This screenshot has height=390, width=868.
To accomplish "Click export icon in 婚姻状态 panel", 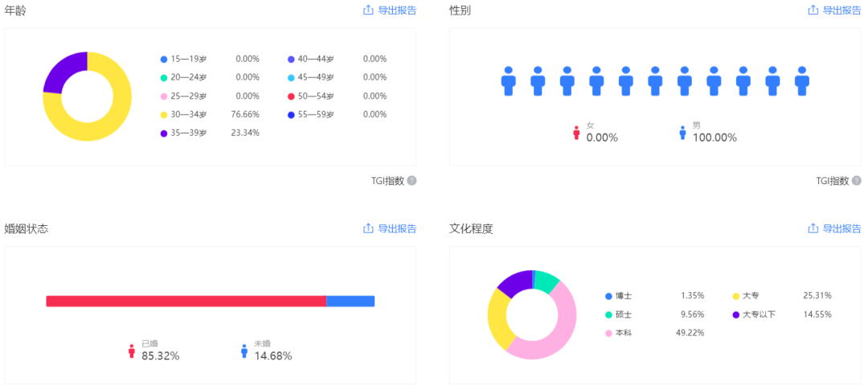I will (x=369, y=228).
